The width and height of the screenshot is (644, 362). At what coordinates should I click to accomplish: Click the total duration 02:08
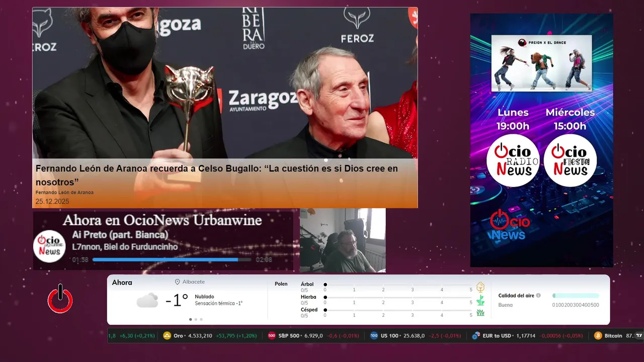[x=264, y=260]
